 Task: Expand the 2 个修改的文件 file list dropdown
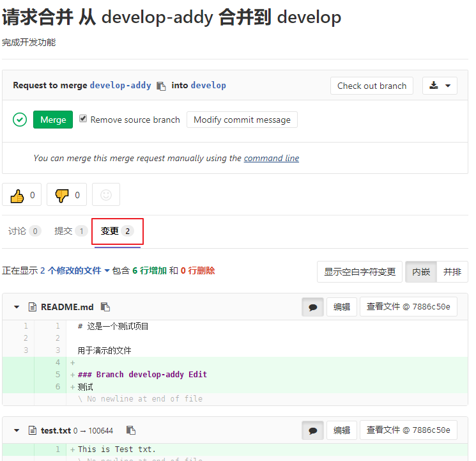75,271
